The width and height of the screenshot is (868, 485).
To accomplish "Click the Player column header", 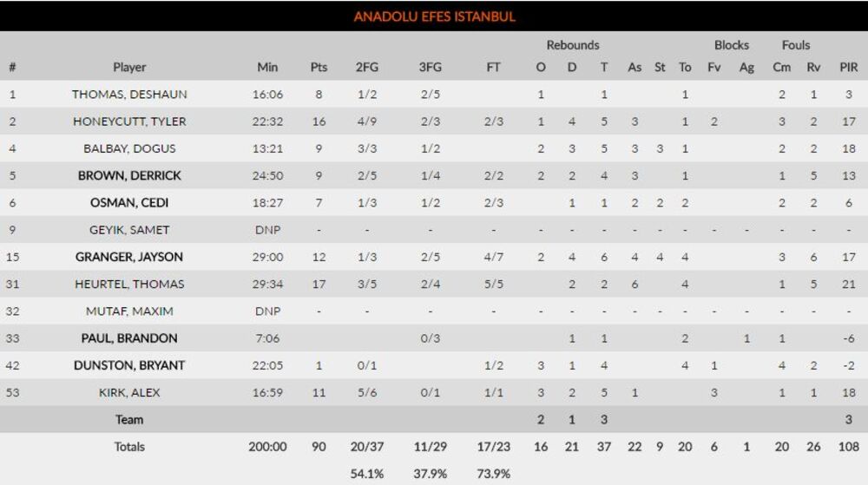I will [x=129, y=67].
